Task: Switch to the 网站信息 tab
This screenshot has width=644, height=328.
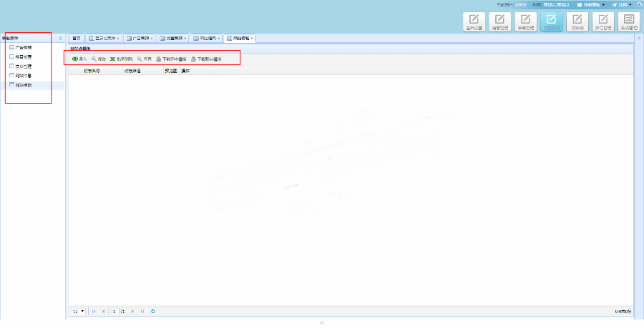Action: click(x=205, y=38)
